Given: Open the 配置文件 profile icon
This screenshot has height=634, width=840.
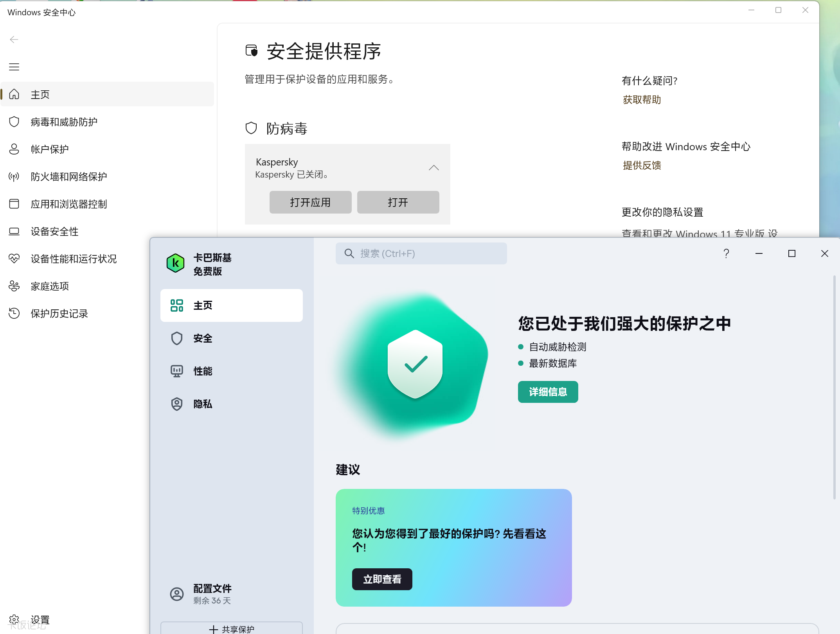Looking at the screenshot, I should point(177,594).
